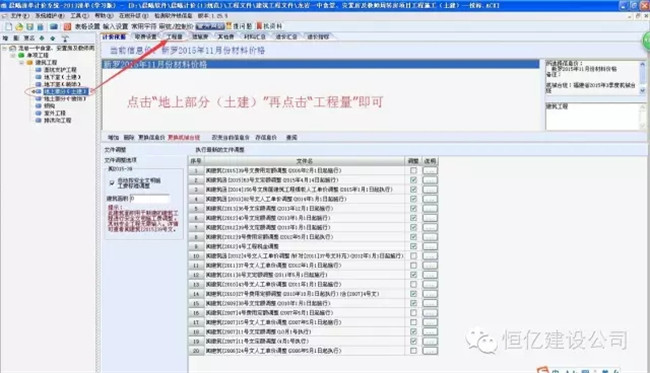650x373 pixels.
Task: Select 室外工程 in the project tree
Action: pos(55,113)
